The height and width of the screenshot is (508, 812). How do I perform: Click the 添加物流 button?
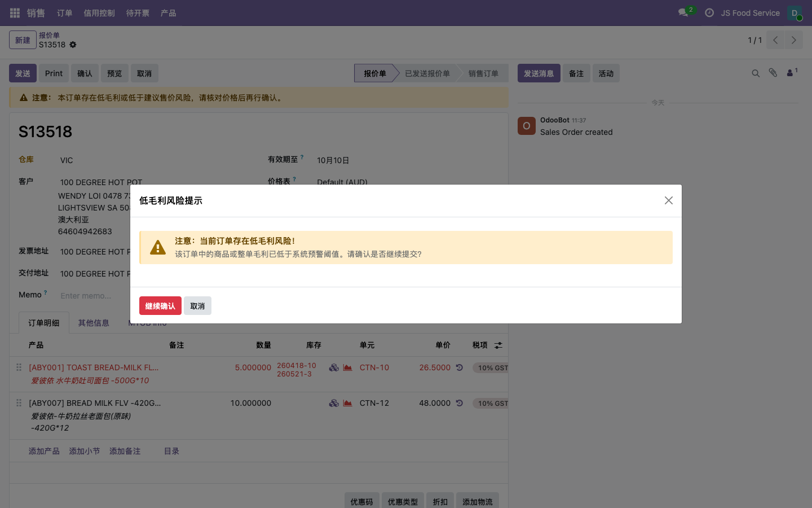(477, 501)
